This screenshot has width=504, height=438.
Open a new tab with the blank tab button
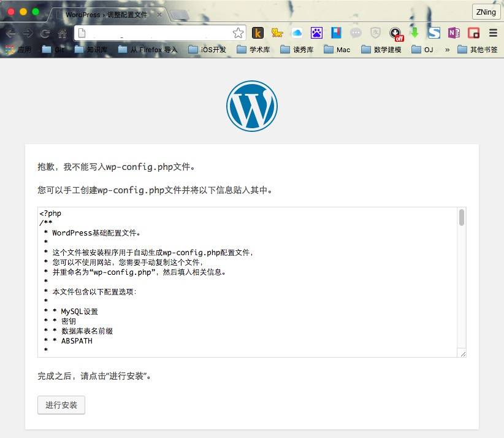click(180, 15)
